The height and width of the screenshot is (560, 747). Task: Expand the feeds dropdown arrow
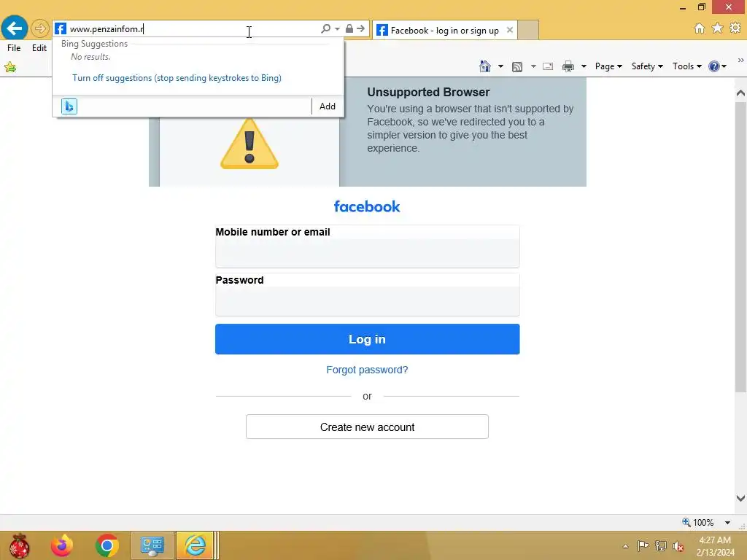533,66
